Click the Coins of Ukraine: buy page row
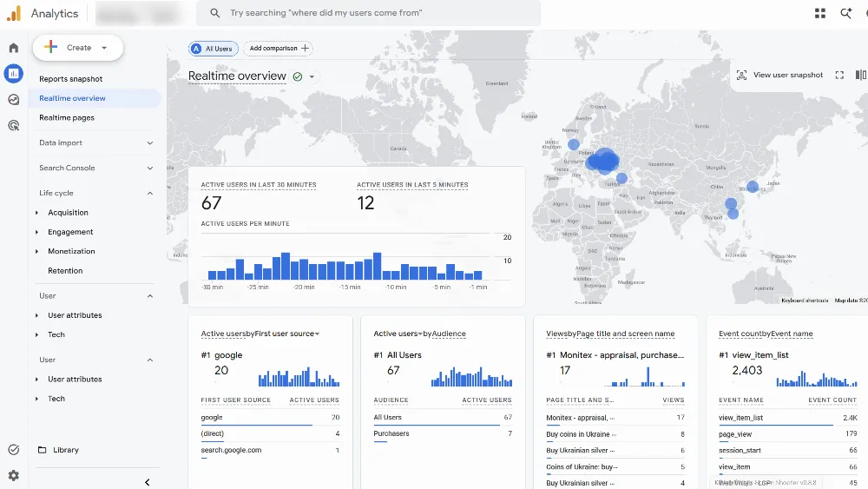 coord(615,466)
